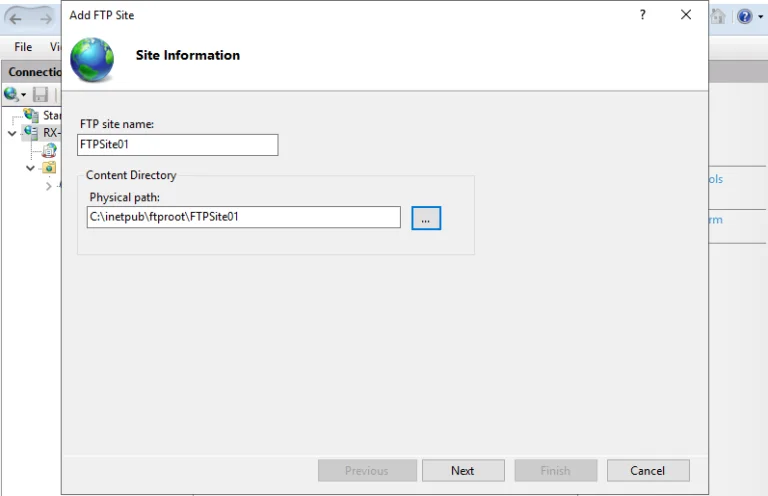Image resolution: width=768 pixels, height=496 pixels.
Task: Click the Back navigation arrow
Action: (16, 19)
